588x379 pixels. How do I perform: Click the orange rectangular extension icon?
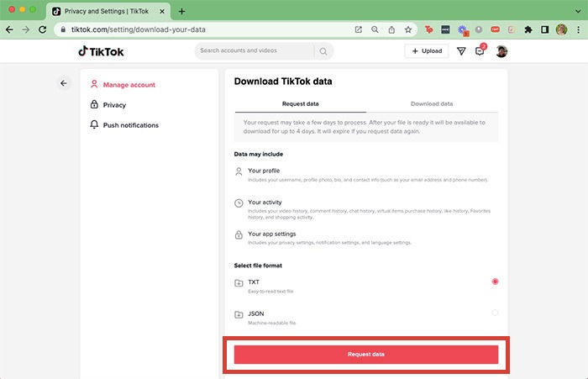[x=495, y=29]
